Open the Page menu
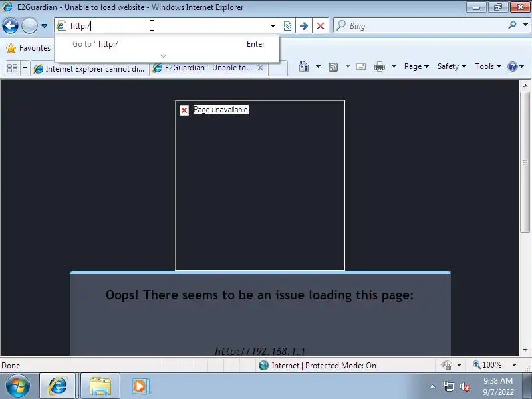Screen dimensions: 532x399 [416, 66]
